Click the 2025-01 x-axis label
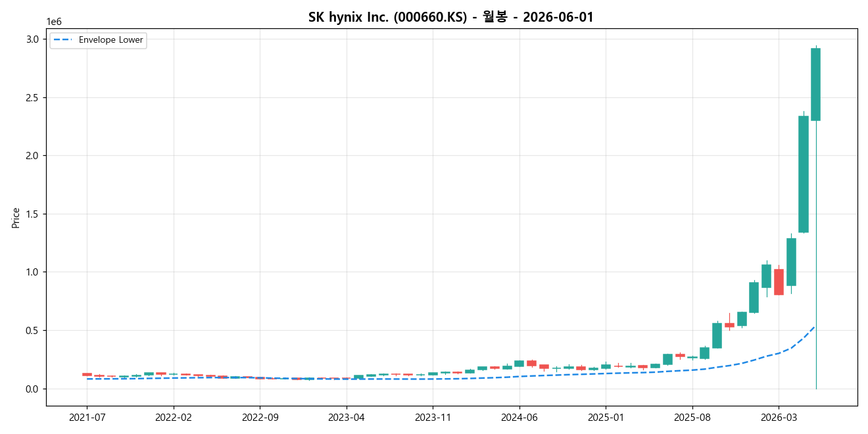Image resolution: width=868 pixels, height=434 pixels. tap(606, 417)
